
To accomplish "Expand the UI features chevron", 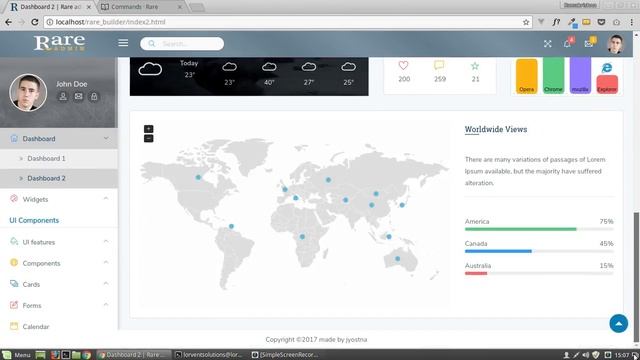I will coord(106,242).
